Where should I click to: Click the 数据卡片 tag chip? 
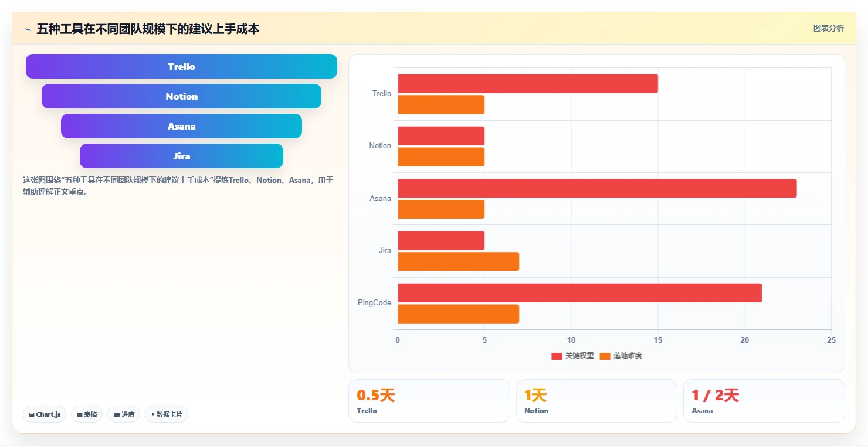(167, 414)
